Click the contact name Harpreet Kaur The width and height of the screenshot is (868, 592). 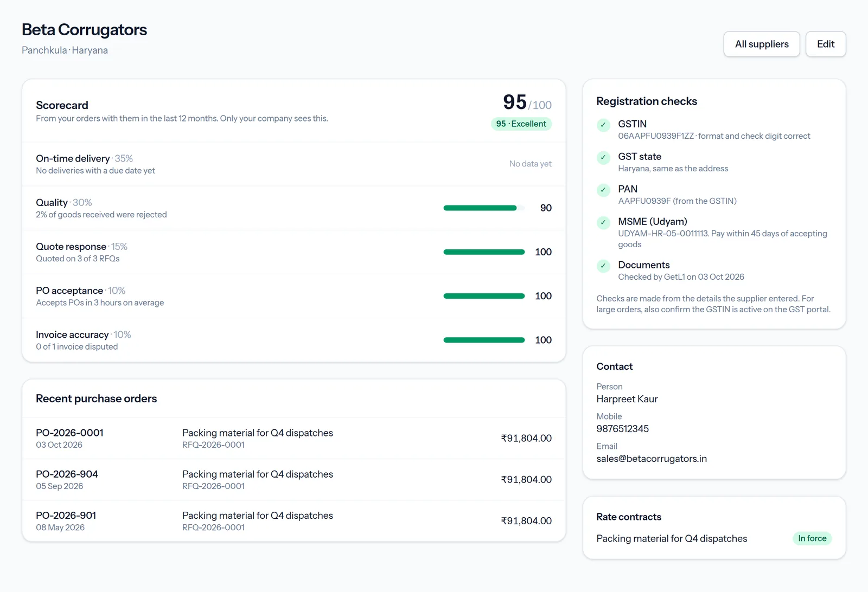tap(627, 399)
